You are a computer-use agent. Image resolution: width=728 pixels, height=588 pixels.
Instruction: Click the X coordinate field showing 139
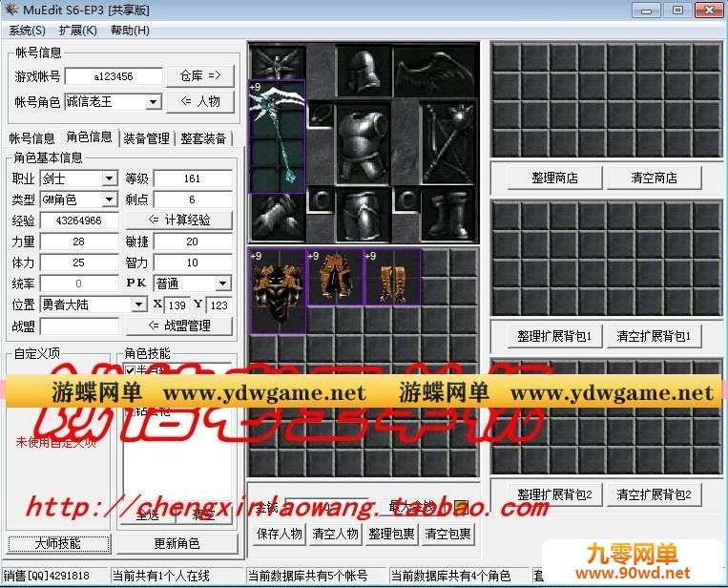click(177, 305)
